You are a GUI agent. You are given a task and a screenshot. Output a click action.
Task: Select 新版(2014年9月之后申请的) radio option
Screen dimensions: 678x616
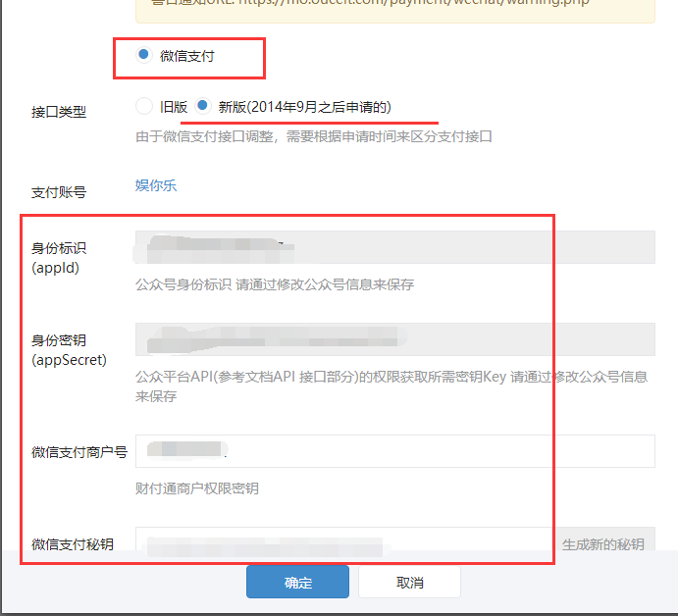click(202, 106)
